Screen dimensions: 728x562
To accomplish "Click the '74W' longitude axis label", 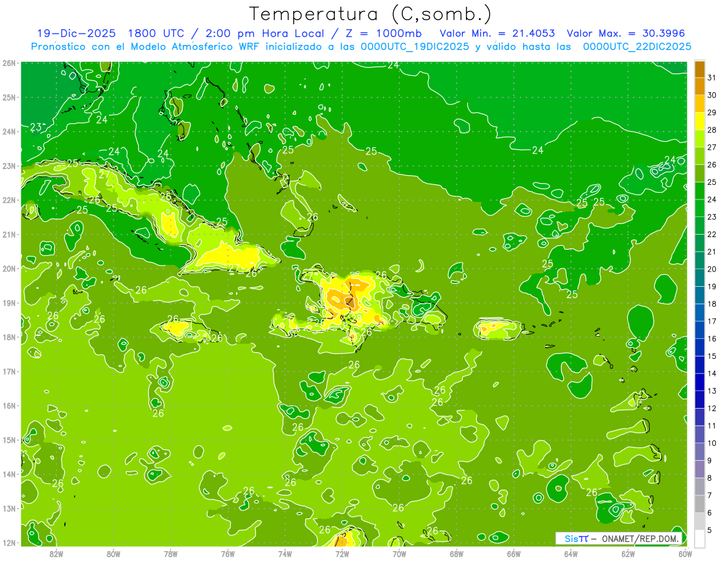I will (285, 553).
